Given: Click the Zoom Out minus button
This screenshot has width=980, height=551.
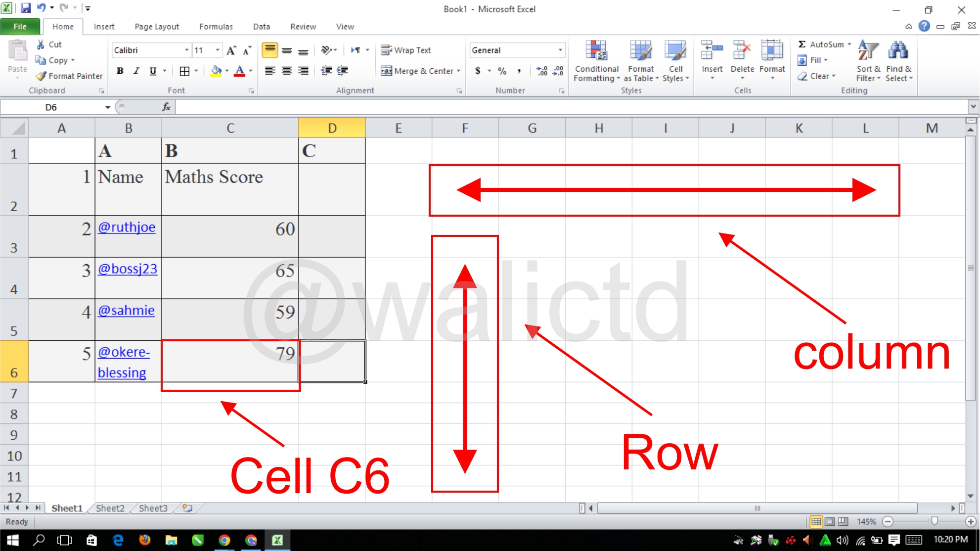Looking at the screenshot, I should 888,521.
